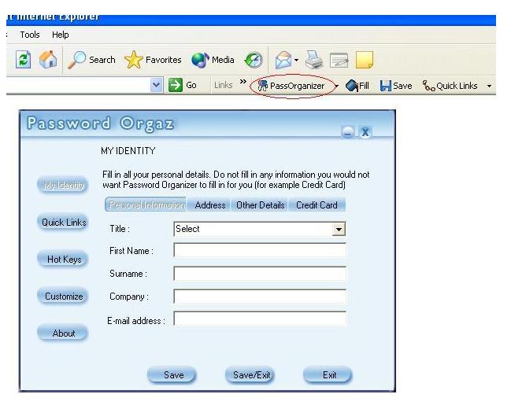Switch to the Credit Card tab
This screenshot has width=511, height=420.
coord(317,205)
